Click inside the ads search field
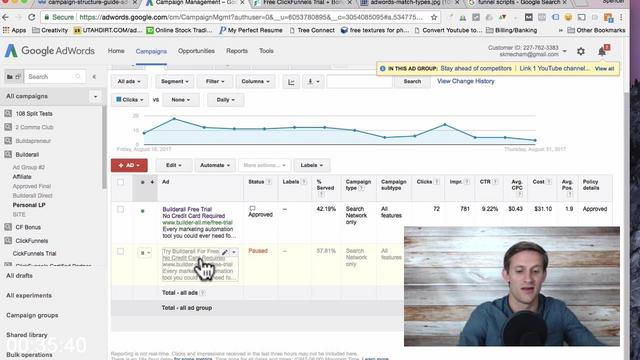This screenshot has height=360, width=640. (x=360, y=82)
